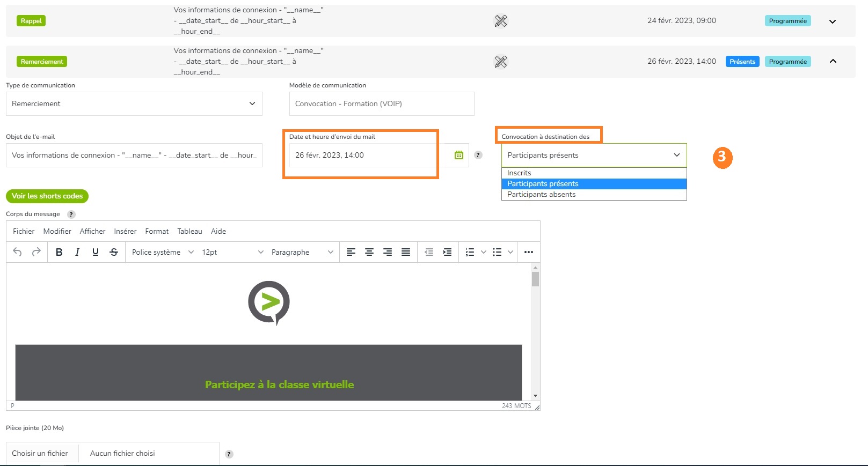868x466 pixels.
Task: Select Participants absents option in list
Action: [594, 194]
